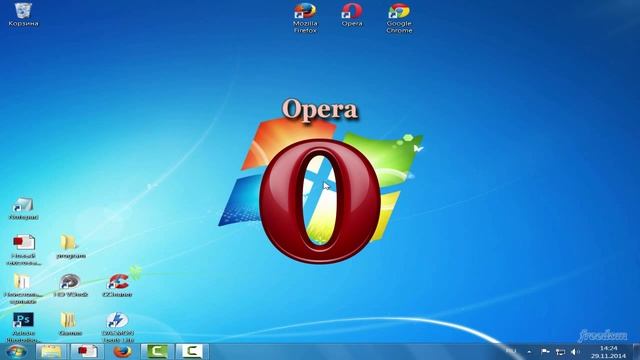The width and height of the screenshot is (640, 360).
Task: Open the clock showing 14:24
Action: pyautogui.click(x=608, y=352)
